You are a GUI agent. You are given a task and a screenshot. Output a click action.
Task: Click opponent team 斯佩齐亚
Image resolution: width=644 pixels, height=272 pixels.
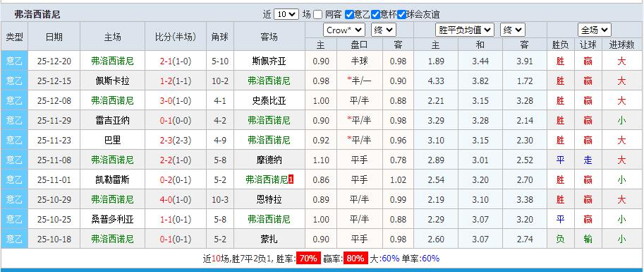pos(269,61)
